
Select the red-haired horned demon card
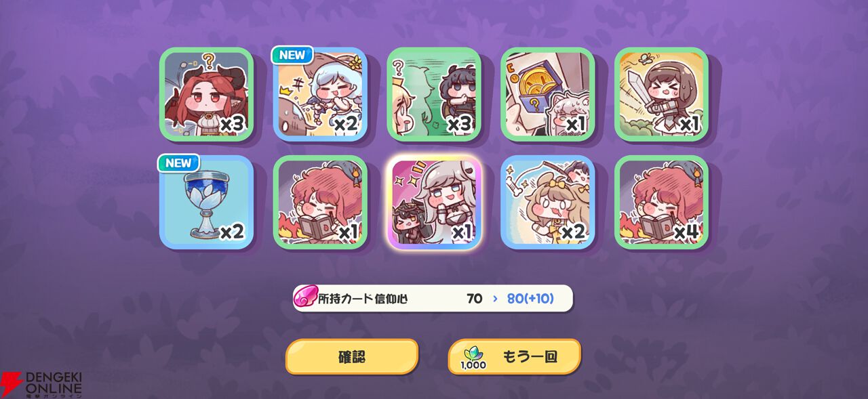[206, 94]
